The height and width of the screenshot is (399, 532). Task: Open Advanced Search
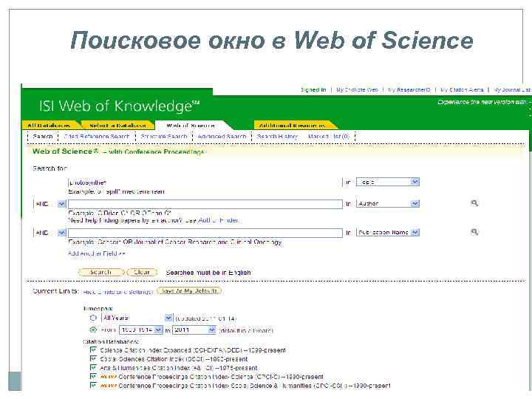(222, 137)
